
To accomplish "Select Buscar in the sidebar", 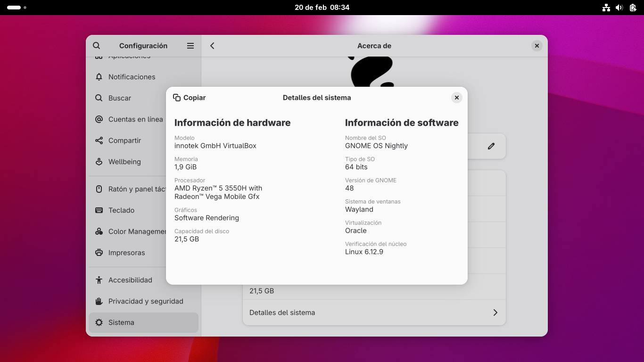I will coord(143,98).
